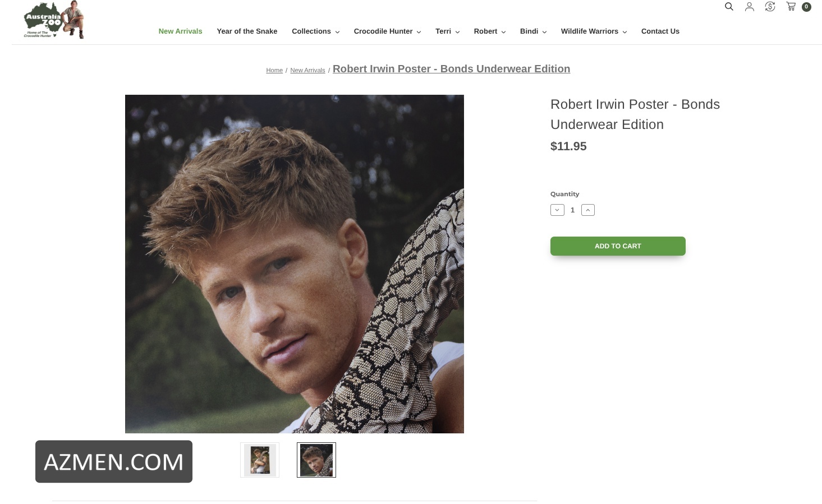
Task: Click the quantity input field
Action: pyautogui.click(x=572, y=210)
